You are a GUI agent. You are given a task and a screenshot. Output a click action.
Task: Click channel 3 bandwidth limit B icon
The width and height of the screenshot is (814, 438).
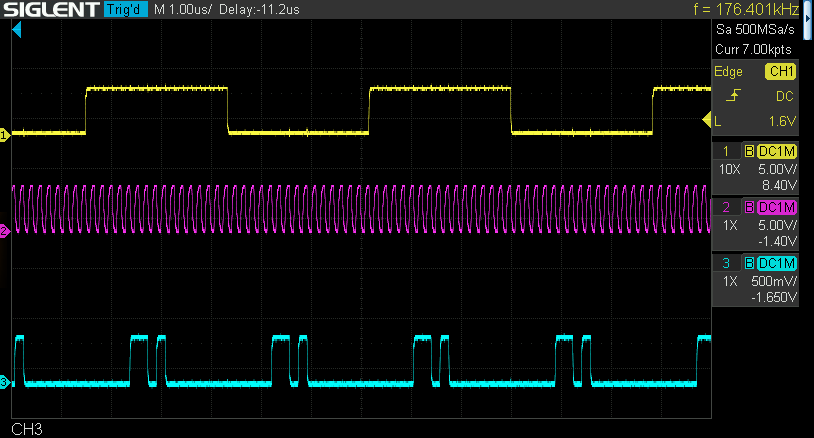[x=749, y=263]
